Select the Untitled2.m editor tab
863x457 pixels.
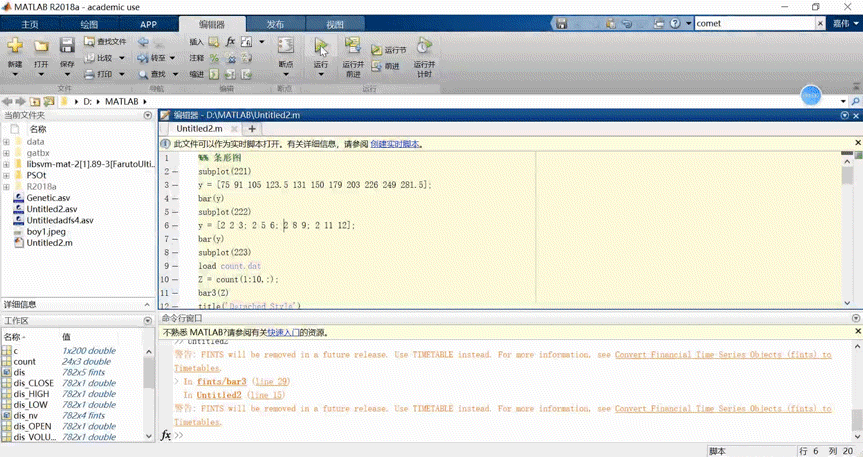pyautogui.click(x=199, y=129)
